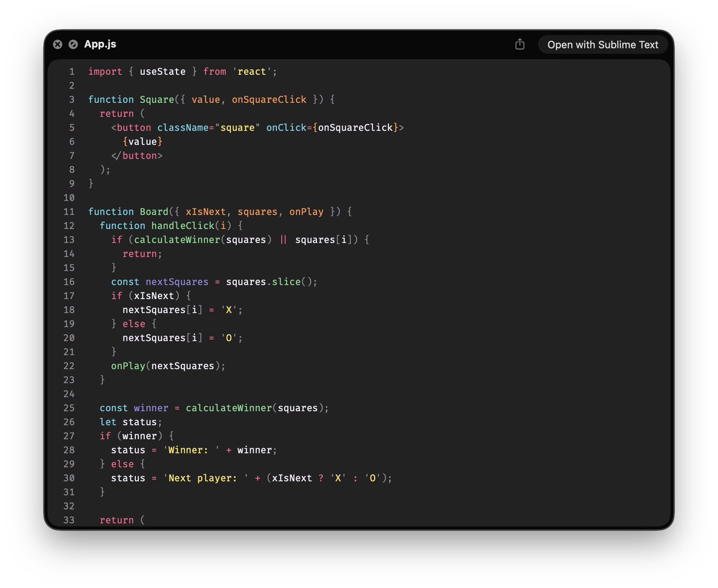Click 'Winner: ' string literal
The width and height of the screenshot is (718, 588).
click(x=191, y=450)
